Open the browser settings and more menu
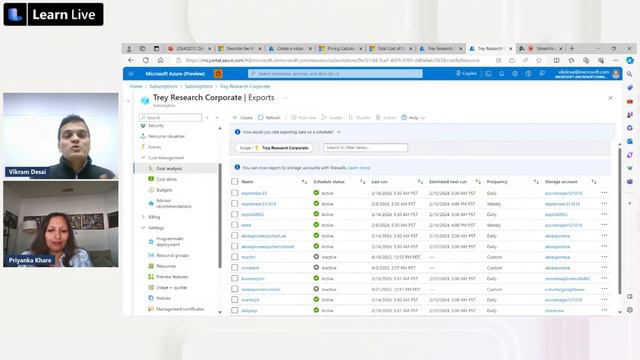 click(616, 60)
